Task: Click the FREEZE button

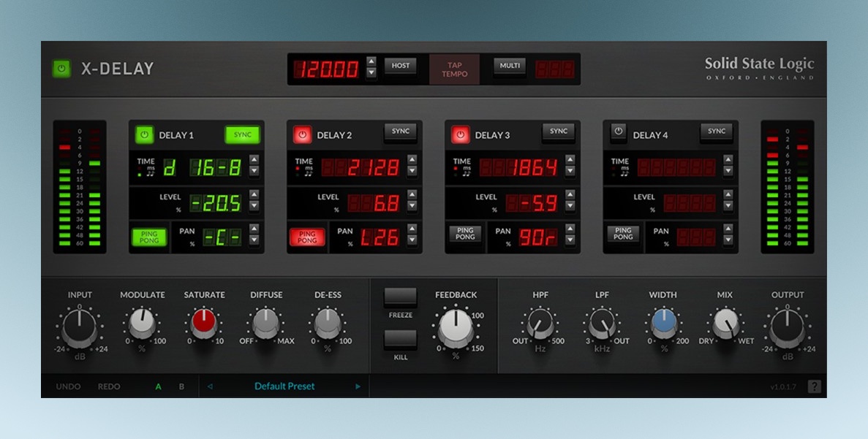Action: [400, 297]
